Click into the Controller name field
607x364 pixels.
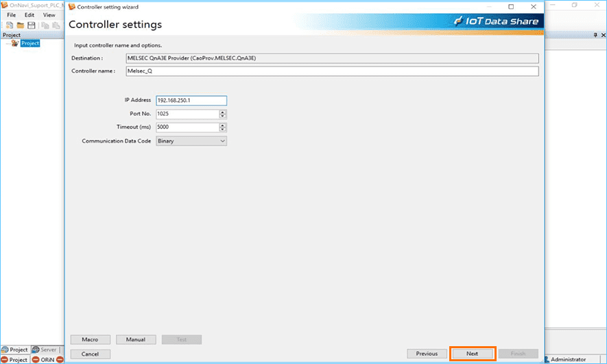click(332, 71)
